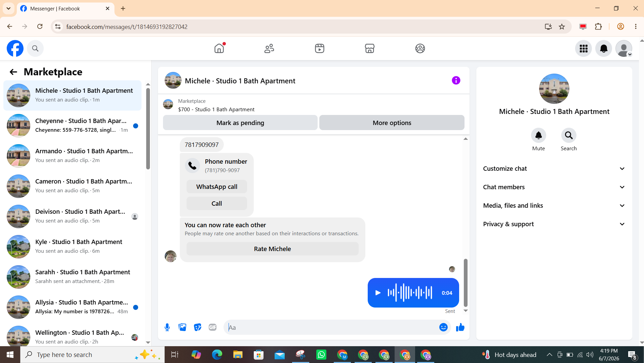The height and width of the screenshot is (363, 644).
Task: Open Deivison conversation in list
Action: pyautogui.click(x=72, y=216)
